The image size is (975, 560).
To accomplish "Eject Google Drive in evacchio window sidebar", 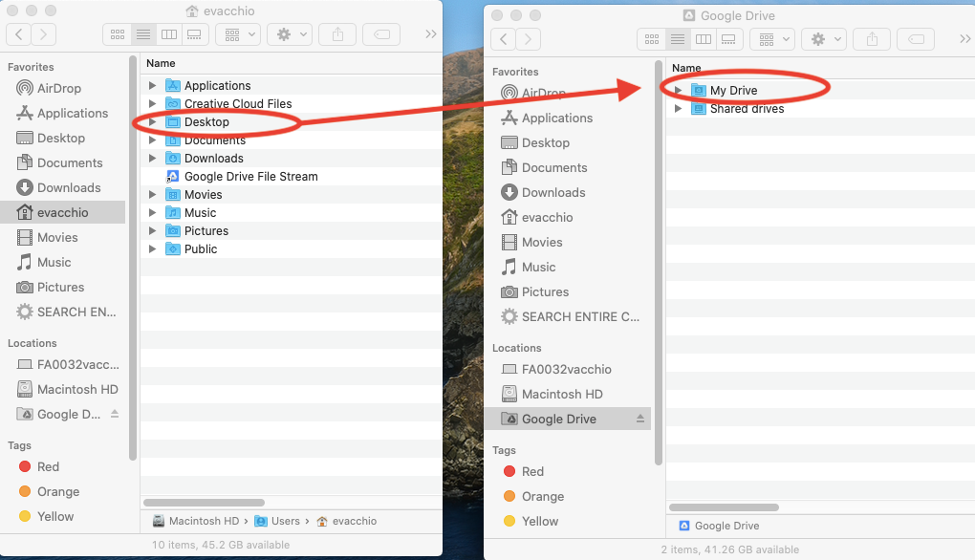I will click(115, 414).
